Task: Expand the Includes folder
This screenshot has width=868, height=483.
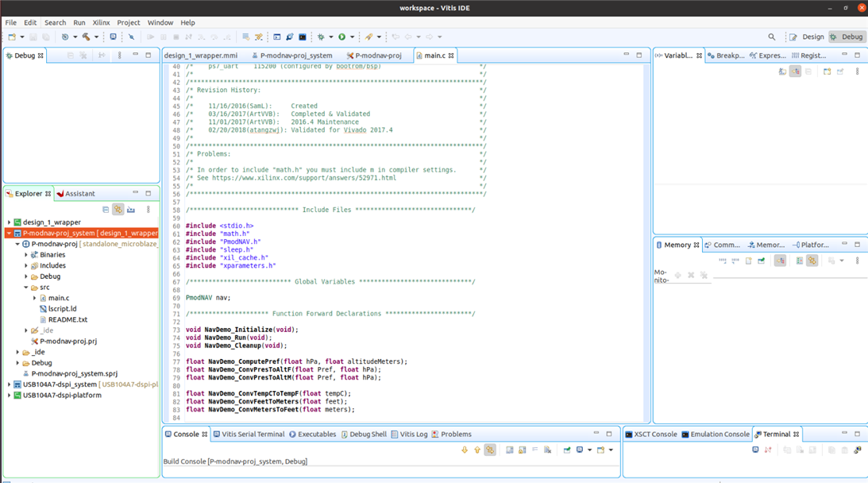Action: (x=26, y=266)
